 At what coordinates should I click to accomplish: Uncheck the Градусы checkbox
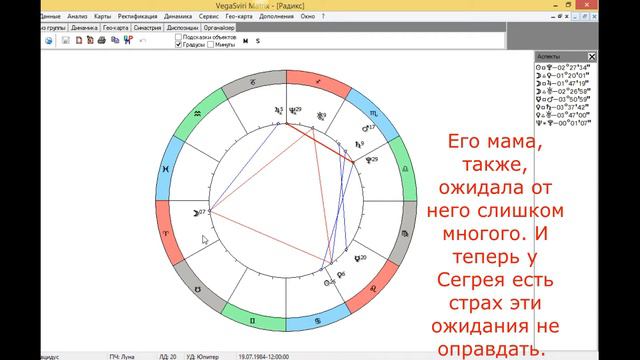(178, 44)
